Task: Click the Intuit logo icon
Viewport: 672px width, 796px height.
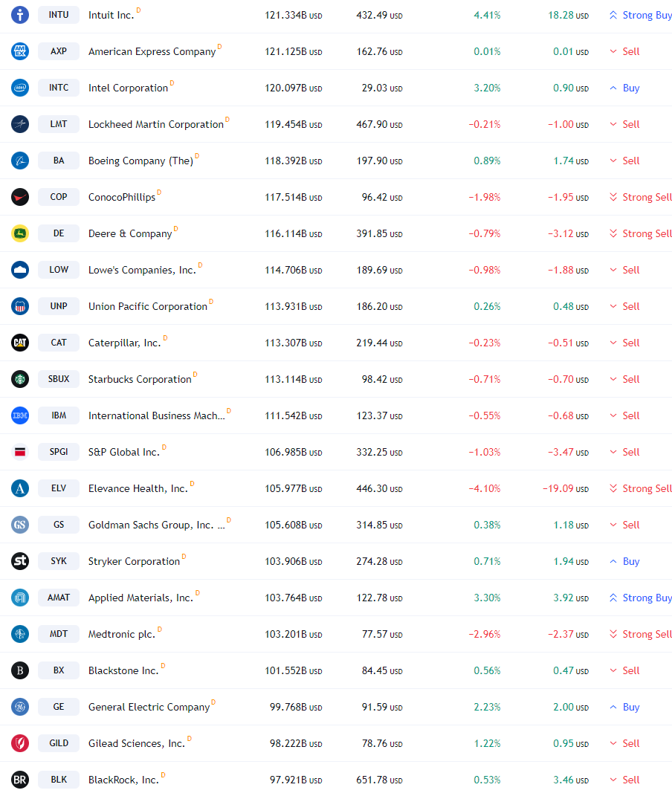Action: 20,15
